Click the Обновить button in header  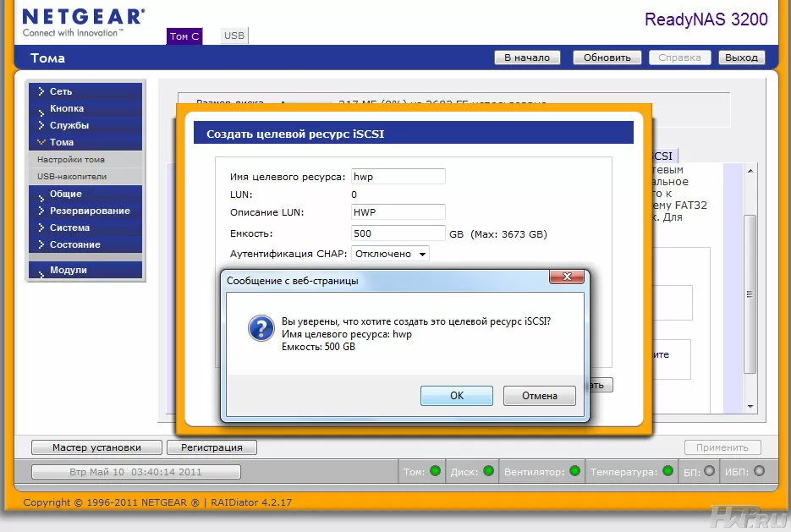[x=607, y=58]
